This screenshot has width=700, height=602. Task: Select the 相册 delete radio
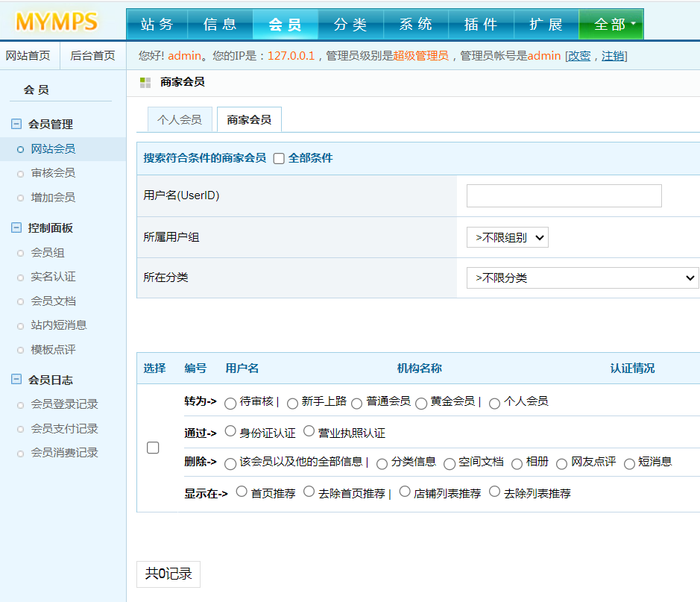click(517, 464)
